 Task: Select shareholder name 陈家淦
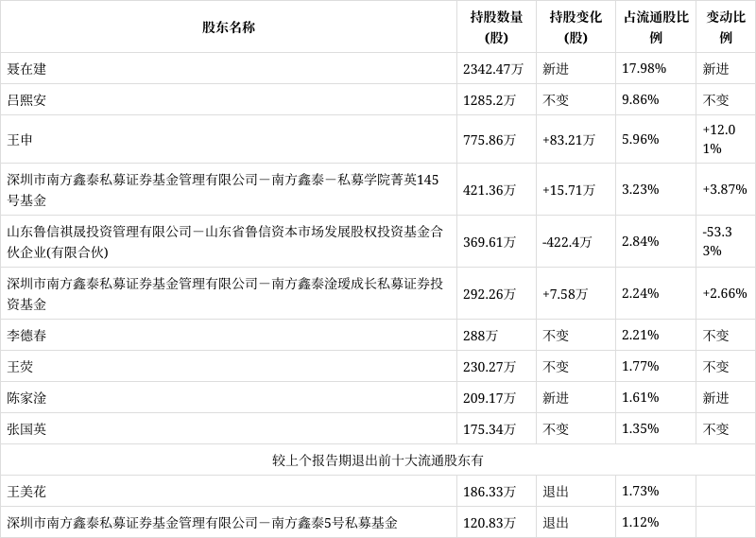pos(26,398)
